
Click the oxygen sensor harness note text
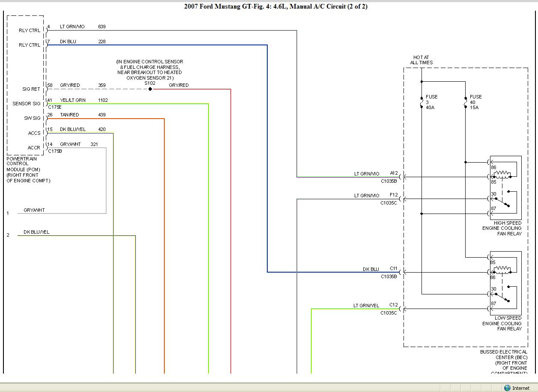click(149, 70)
